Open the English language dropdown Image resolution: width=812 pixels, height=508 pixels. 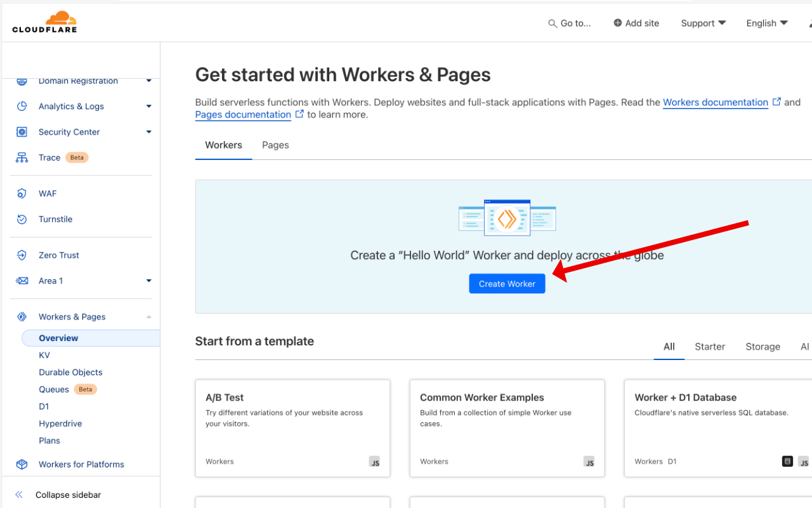pyautogui.click(x=767, y=23)
